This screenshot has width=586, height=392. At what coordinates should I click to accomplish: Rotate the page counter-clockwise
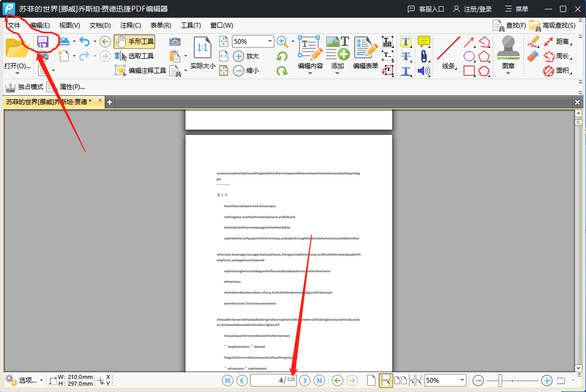tap(282, 57)
